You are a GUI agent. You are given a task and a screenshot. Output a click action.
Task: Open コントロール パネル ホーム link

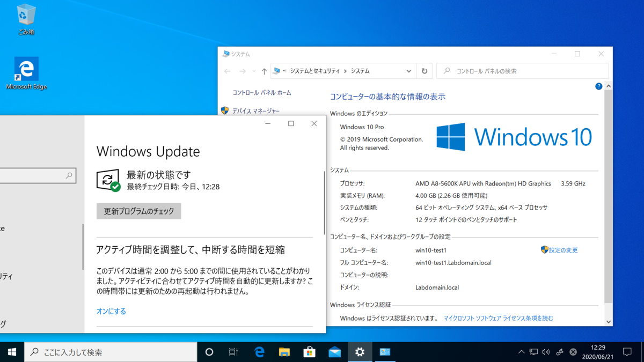262,93
